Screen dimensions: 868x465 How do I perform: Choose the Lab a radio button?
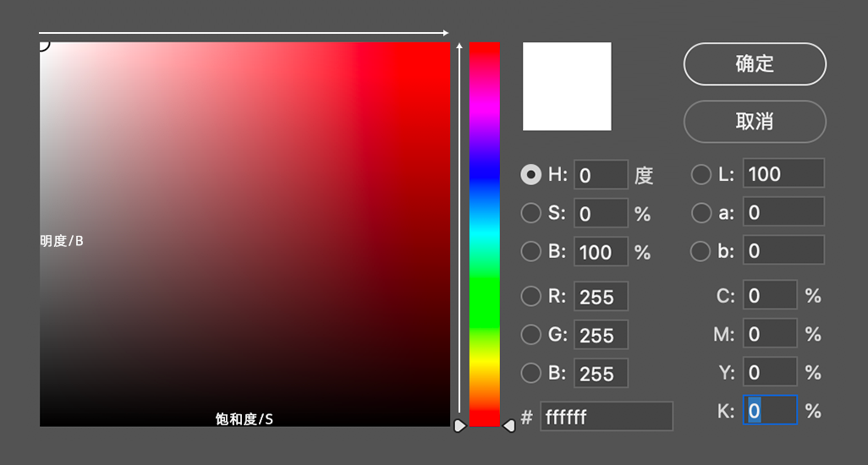click(701, 213)
